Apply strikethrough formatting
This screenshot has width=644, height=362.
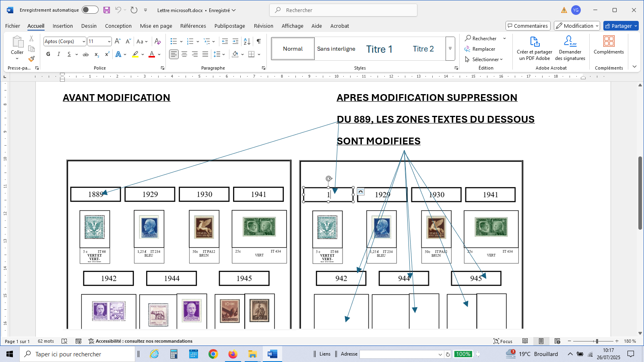pos(86,54)
